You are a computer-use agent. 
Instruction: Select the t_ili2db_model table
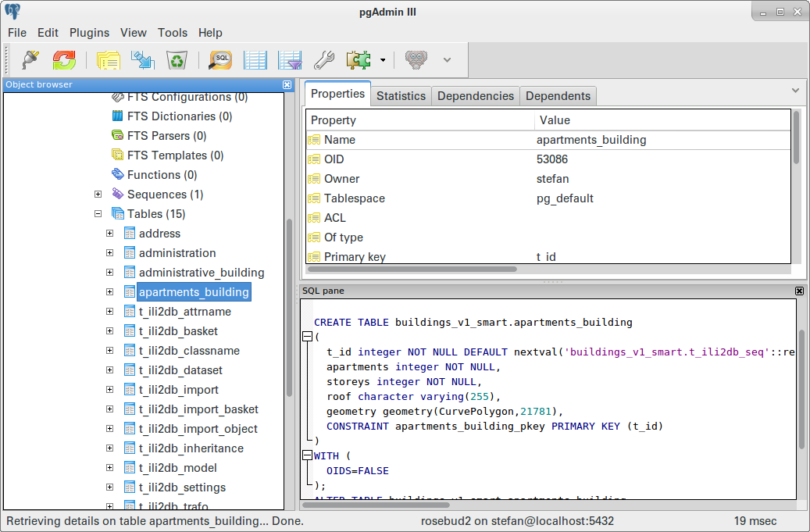pyautogui.click(x=178, y=468)
